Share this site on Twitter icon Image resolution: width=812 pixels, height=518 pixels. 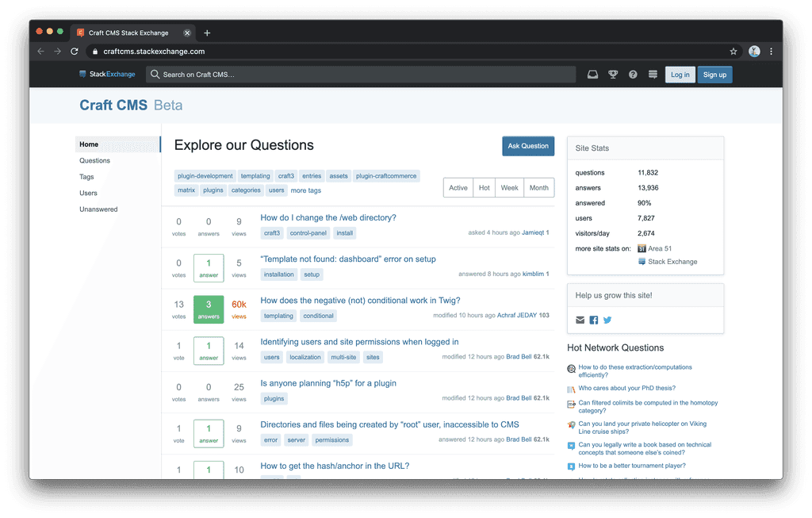point(607,320)
